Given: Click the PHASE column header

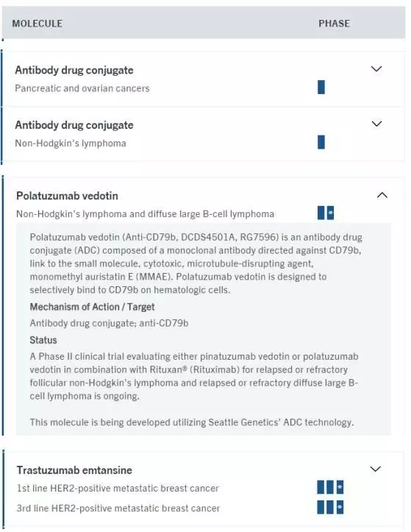Looking at the screenshot, I should (x=334, y=24).
